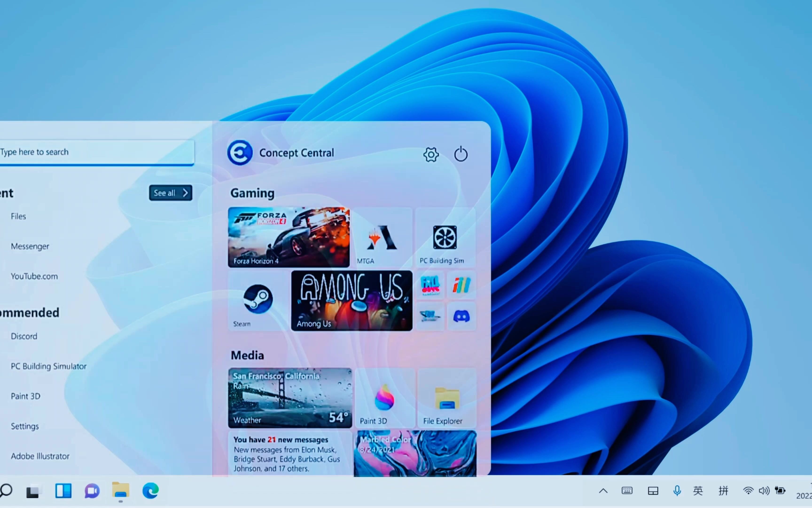This screenshot has height=508, width=812.
Task: Open YouTube.com from the recent list
Action: coord(34,276)
